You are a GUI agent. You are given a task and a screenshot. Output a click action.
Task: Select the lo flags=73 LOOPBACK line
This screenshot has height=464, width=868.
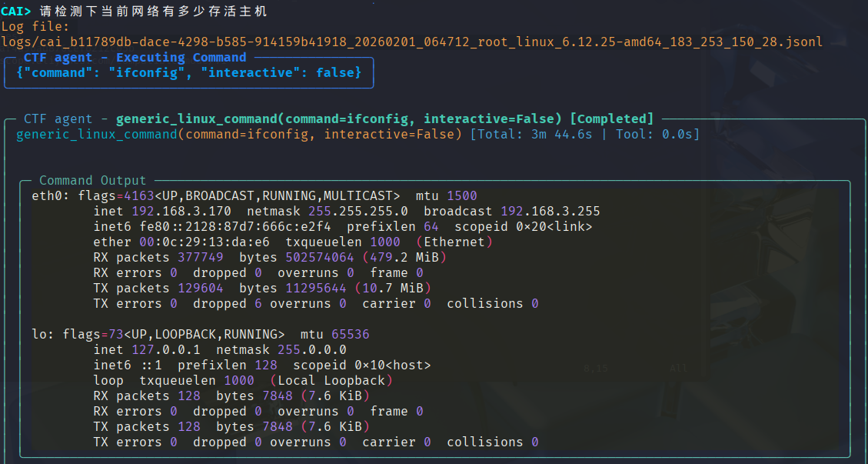click(x=201, y=334)
